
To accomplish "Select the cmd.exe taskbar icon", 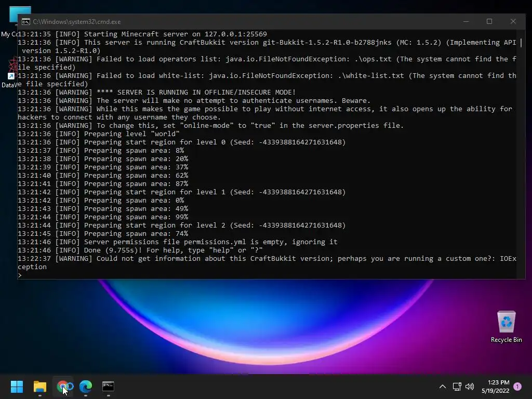I will pos(108,387).
